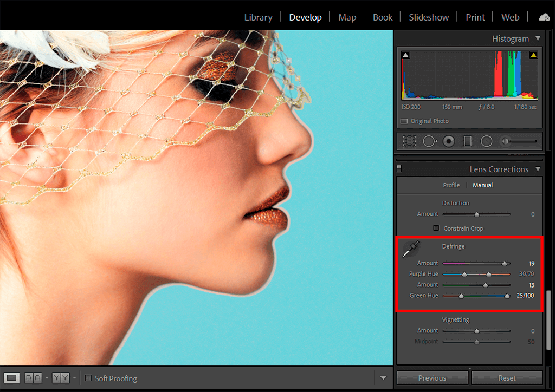This screenshot has width=555, height=392.
Task: Select the Crop Overlay tool
Action: click(409, 141)
